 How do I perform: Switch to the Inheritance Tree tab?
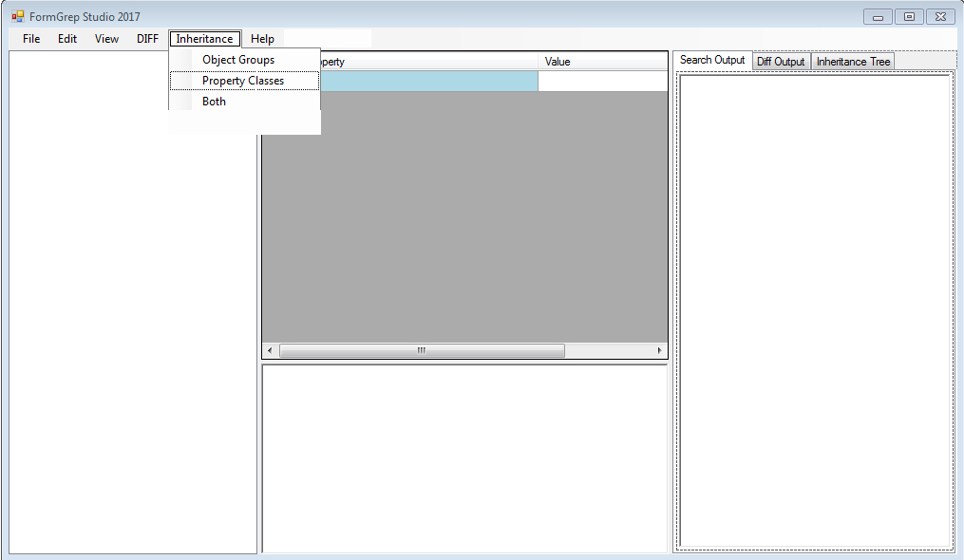point(853,62)
